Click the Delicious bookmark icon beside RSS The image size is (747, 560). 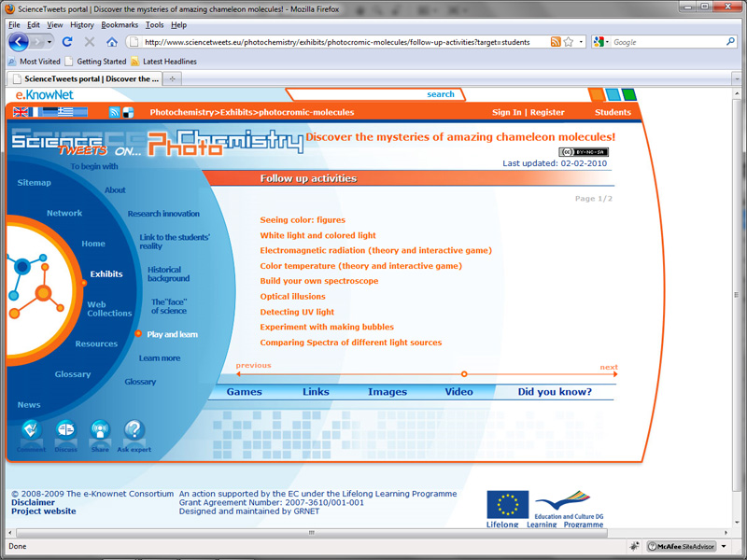click(x=128, y=112)
